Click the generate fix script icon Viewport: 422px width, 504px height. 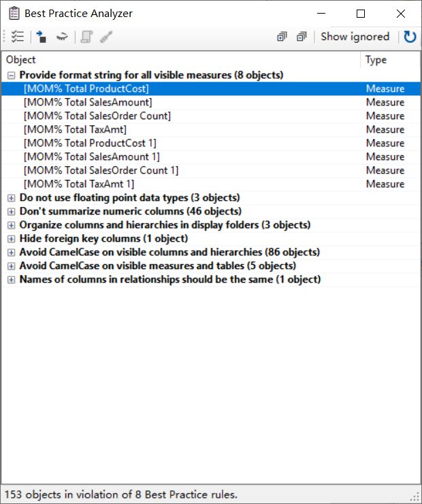[x=86, y=37]
